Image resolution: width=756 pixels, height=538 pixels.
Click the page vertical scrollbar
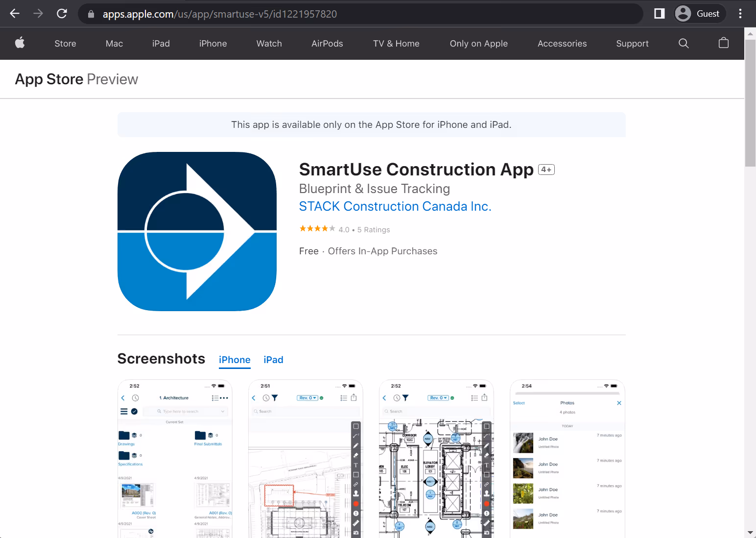point(750,103)
